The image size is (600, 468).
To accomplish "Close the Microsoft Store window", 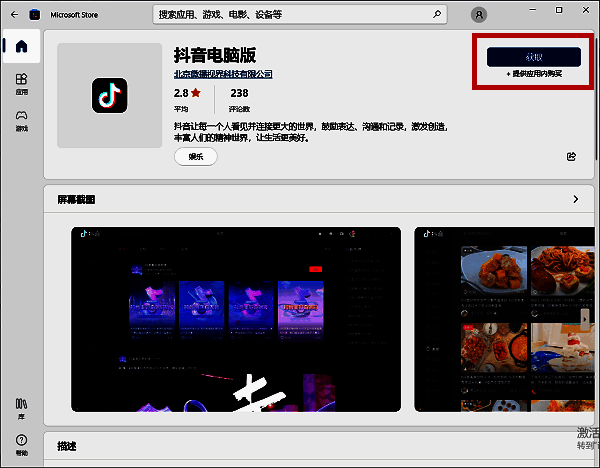I will click(x=586, y=10).
